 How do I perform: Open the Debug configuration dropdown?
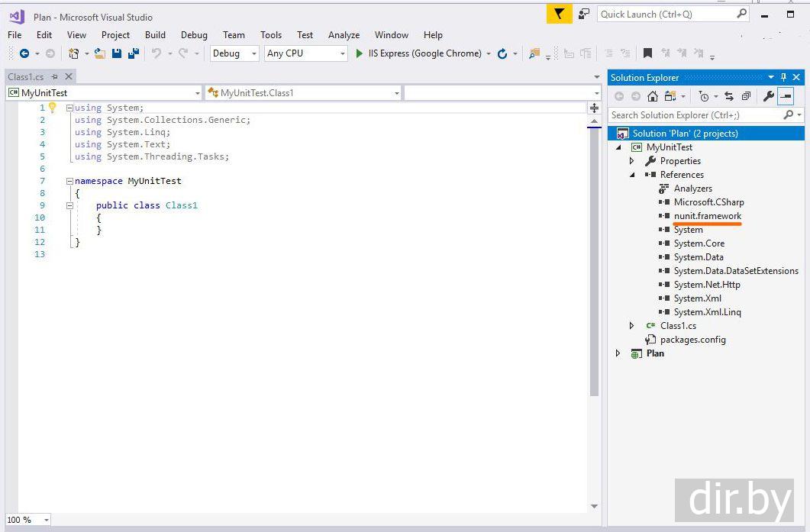click(x=234, y=53)
